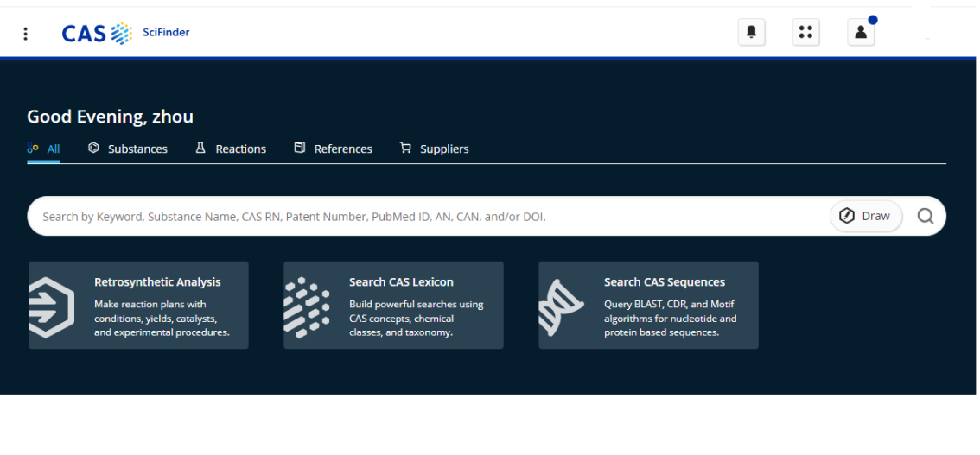Open the CAS applications grid
The height and width of the screenshot is (455, 980).
coord(805,33)
